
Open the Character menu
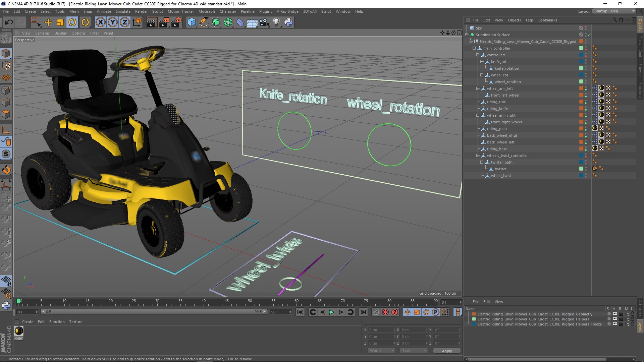point(228,11)
